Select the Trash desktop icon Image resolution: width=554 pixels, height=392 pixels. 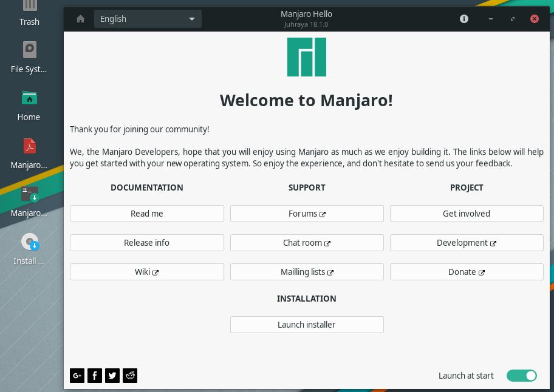click(x=30, y=13)
